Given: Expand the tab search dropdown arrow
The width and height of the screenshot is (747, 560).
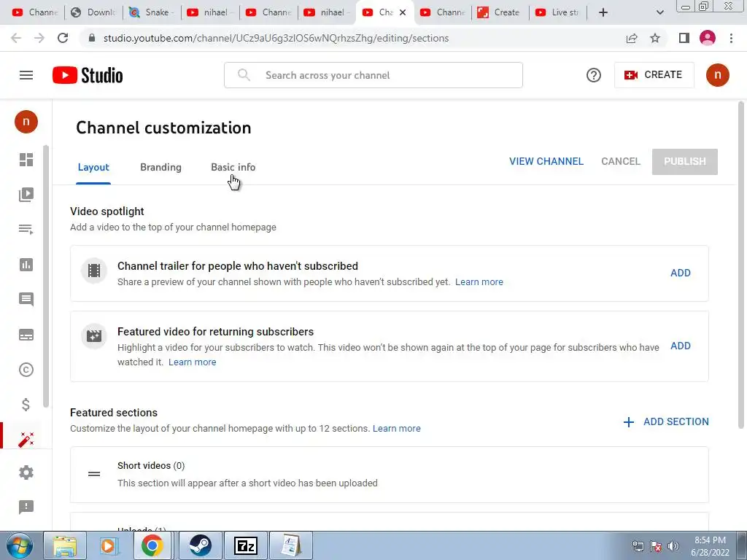Looking at the screenshot, I should click(x=659, y=12).
